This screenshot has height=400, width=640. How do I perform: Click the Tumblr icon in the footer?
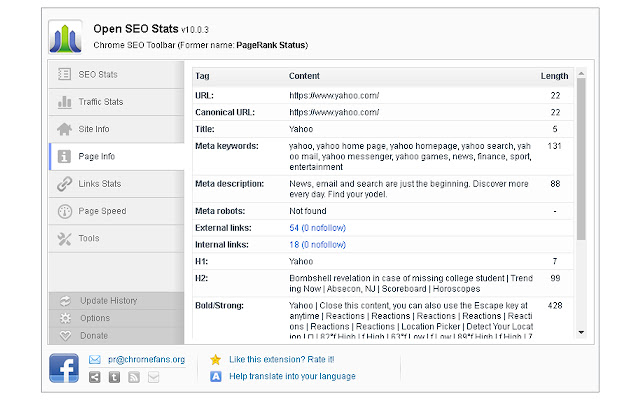114,377
